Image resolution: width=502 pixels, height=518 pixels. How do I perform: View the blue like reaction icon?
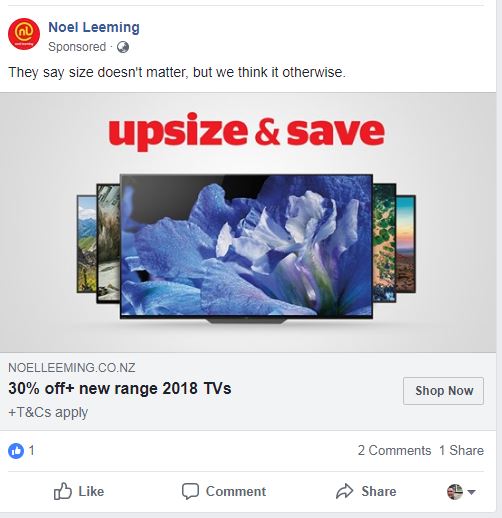click(x=16, y=451)
